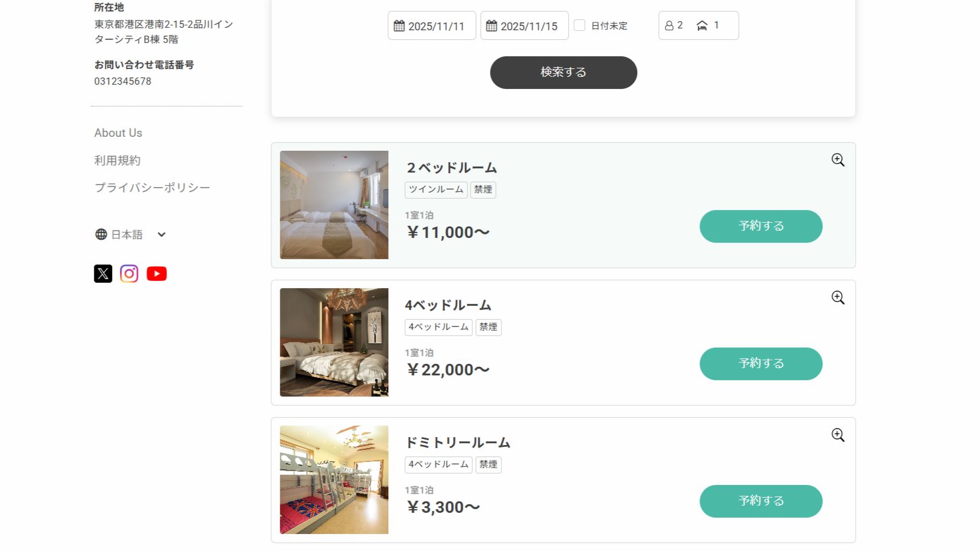Open the Instagram social icon
Screen dimensions: 980x551
pos(129,274)
